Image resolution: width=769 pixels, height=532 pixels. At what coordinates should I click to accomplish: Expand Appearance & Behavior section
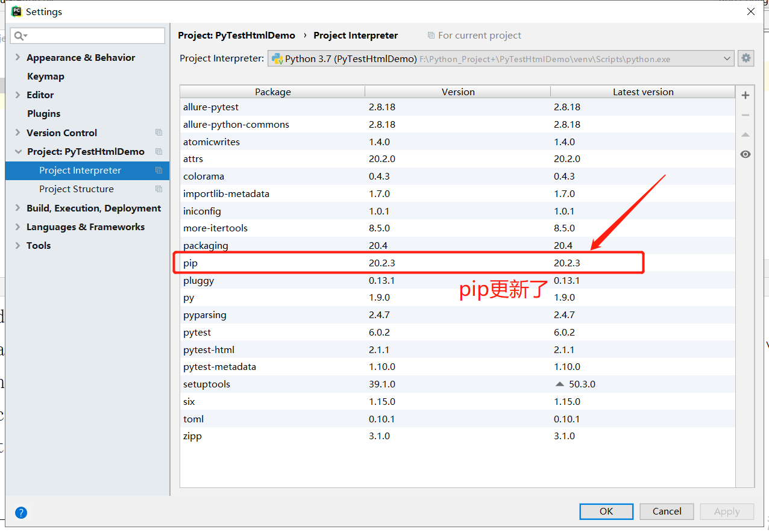pos(17,57)
